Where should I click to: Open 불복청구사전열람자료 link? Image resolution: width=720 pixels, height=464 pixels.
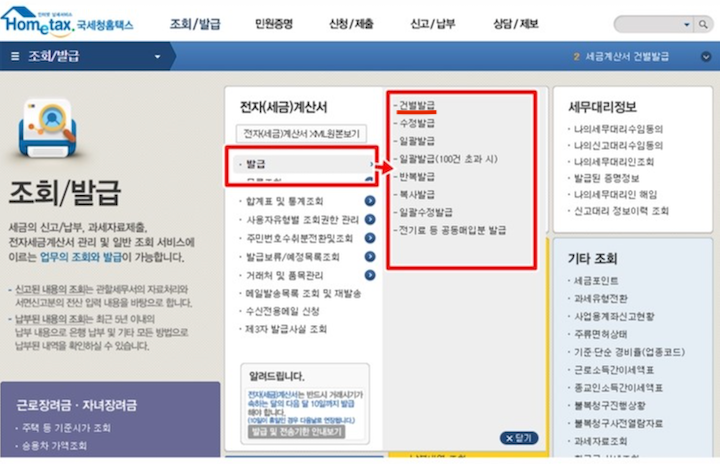(x=618, y=423)
